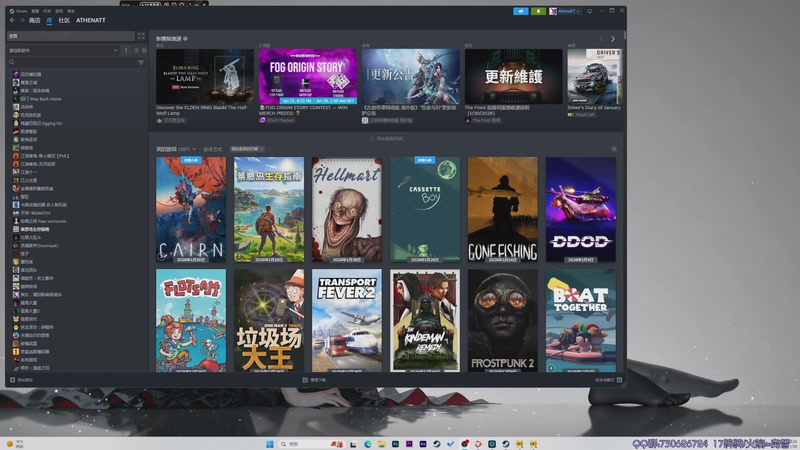
Task: Switch to the 库 library tab
Action: pos(49,20)
